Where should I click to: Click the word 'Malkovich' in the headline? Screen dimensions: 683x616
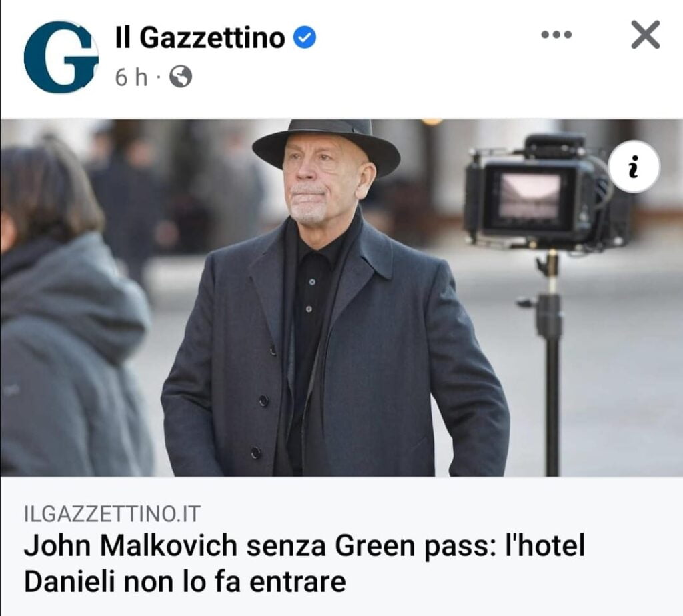coord(169,545)
